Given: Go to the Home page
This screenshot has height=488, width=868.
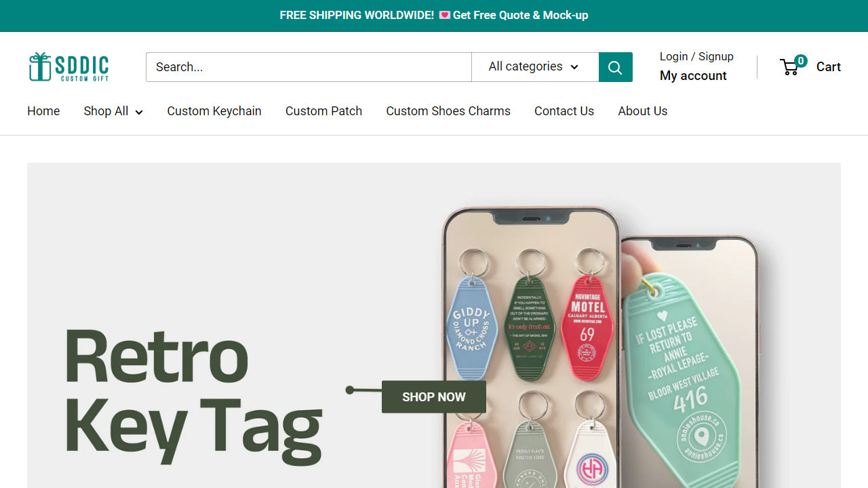Looking at the screenshot, I should [43, 111].
